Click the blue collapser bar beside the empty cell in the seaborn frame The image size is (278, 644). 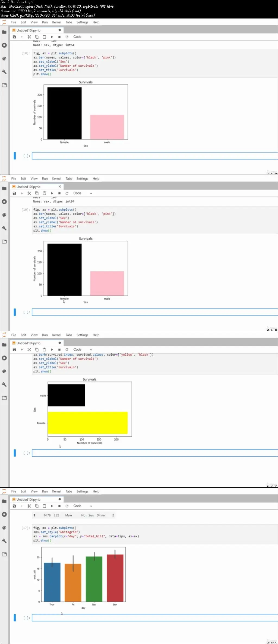15,618
